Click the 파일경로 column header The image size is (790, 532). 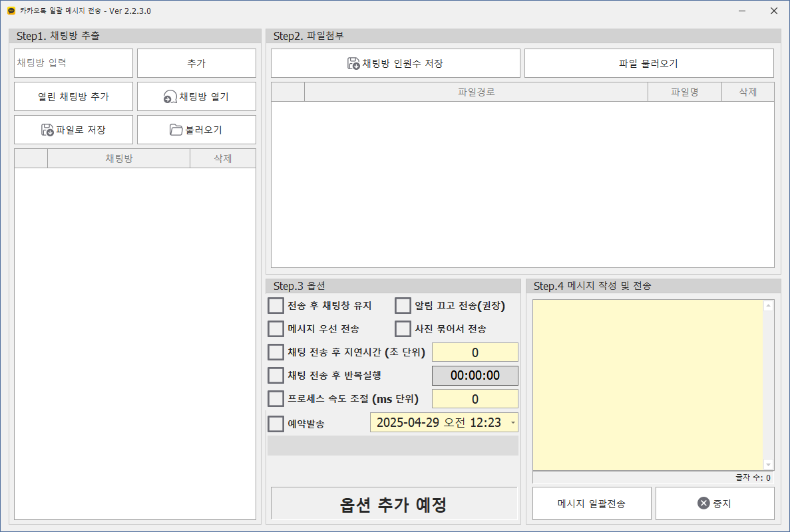point(476,92)
